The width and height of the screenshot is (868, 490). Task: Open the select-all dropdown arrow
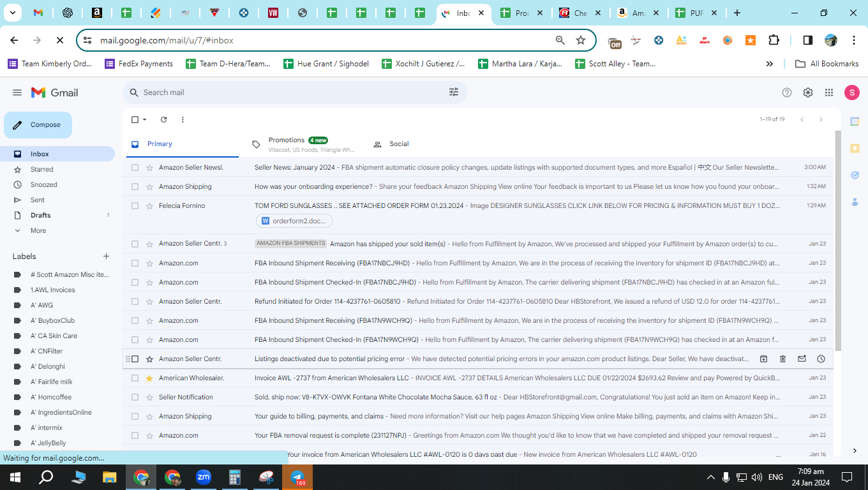144,119
